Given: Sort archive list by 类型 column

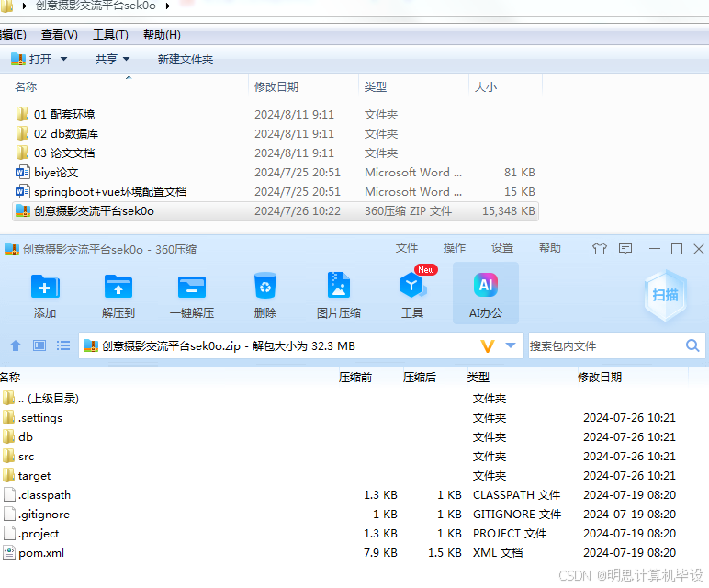Looking at the screenshot, I should point(478,378).
